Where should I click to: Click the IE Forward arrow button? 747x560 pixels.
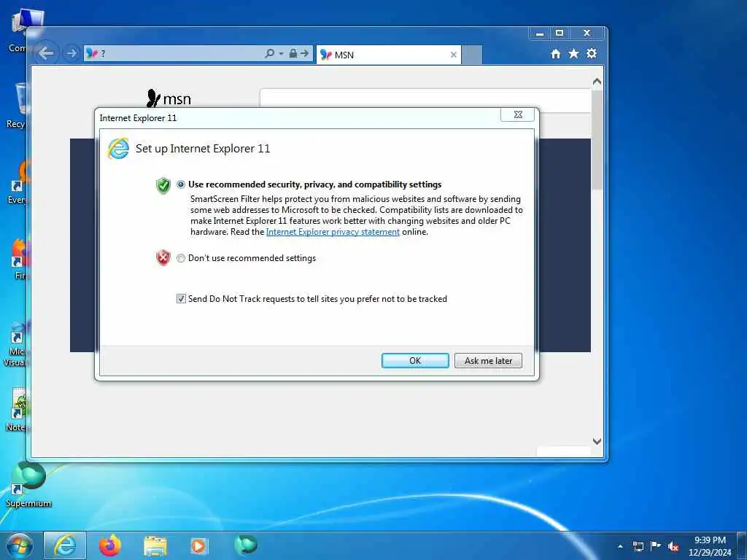(x=71, y=53)
